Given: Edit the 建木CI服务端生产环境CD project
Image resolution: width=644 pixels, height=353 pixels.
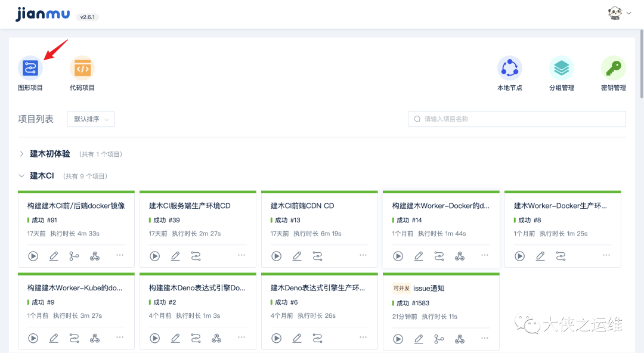Looking at the screenshot, I should tap(175, 256).
